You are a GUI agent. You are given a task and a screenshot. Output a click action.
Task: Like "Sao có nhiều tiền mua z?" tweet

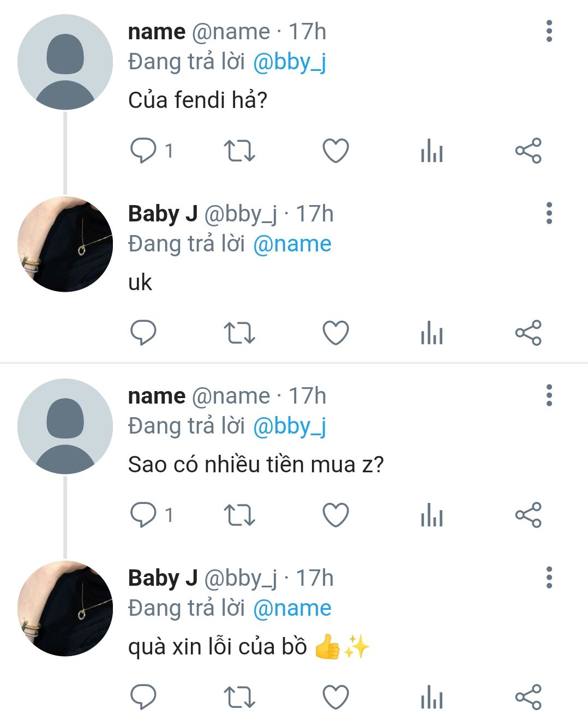335,515
